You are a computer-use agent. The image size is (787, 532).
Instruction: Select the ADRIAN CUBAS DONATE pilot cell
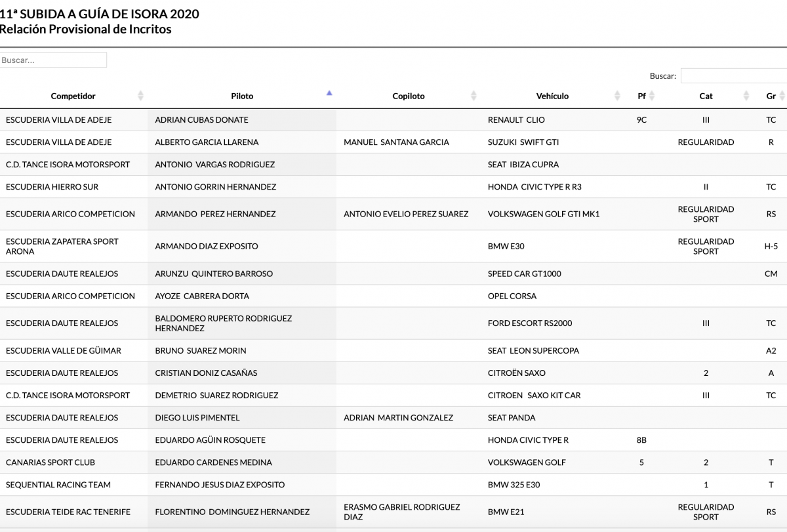201,120
